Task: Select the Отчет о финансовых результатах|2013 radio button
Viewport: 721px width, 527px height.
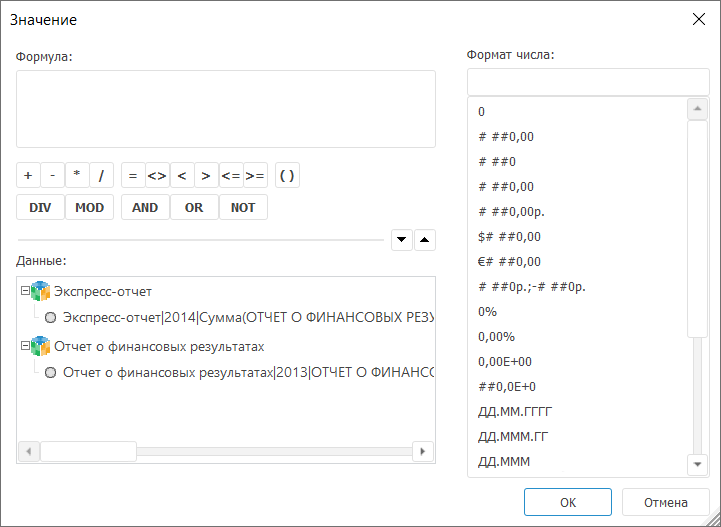Action: (51, 372)
